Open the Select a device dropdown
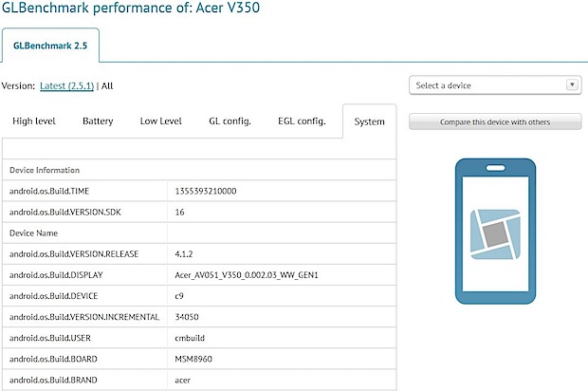 click(x=493, y=85)
